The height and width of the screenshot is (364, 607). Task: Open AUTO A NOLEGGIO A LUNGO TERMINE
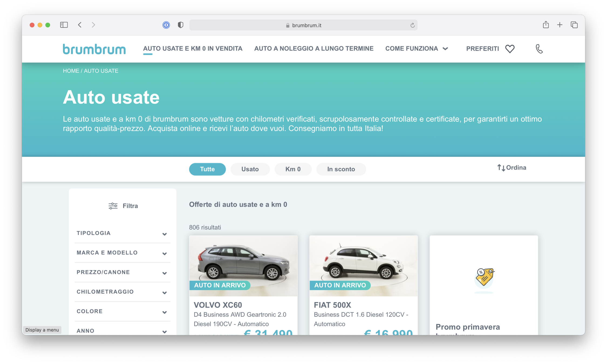[314, 49]
